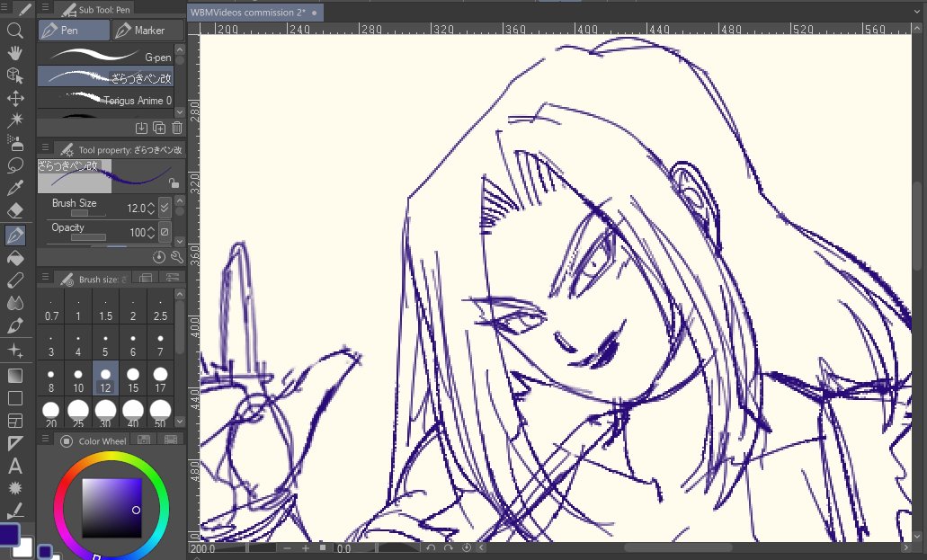Screen dimensions: 927x560
Task: Select the Correct line tool
Action: click(x=14, y=510)
